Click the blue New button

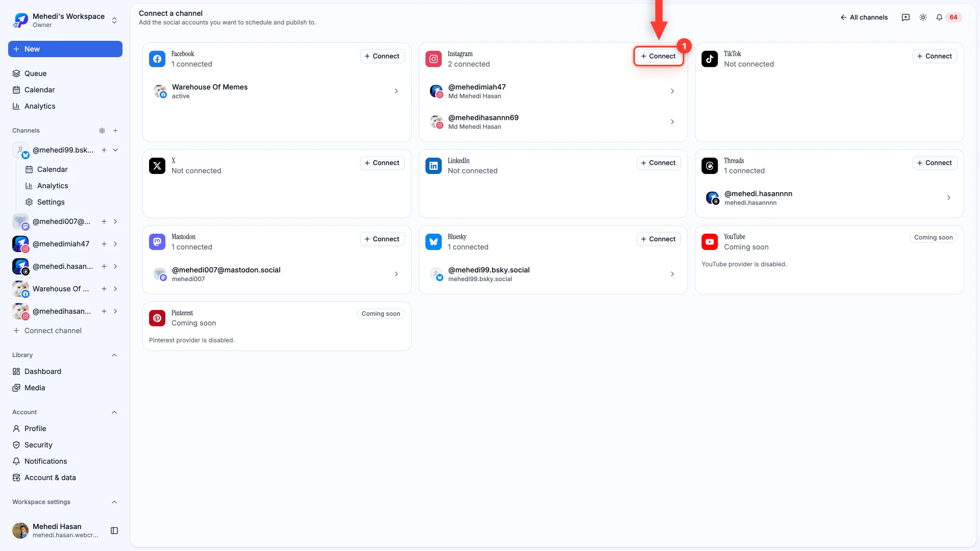coord(65,49)
